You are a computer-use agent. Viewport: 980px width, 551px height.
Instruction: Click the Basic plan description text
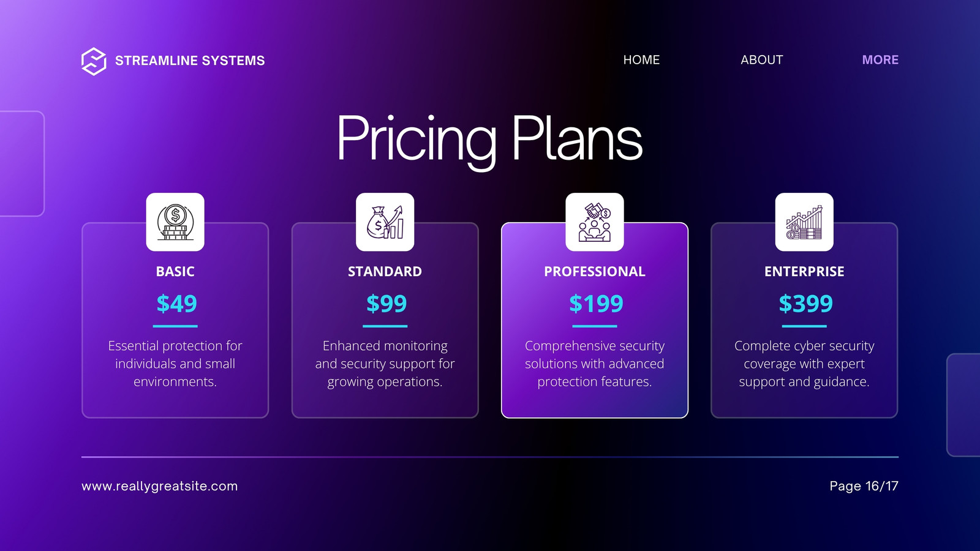[175, 364]
